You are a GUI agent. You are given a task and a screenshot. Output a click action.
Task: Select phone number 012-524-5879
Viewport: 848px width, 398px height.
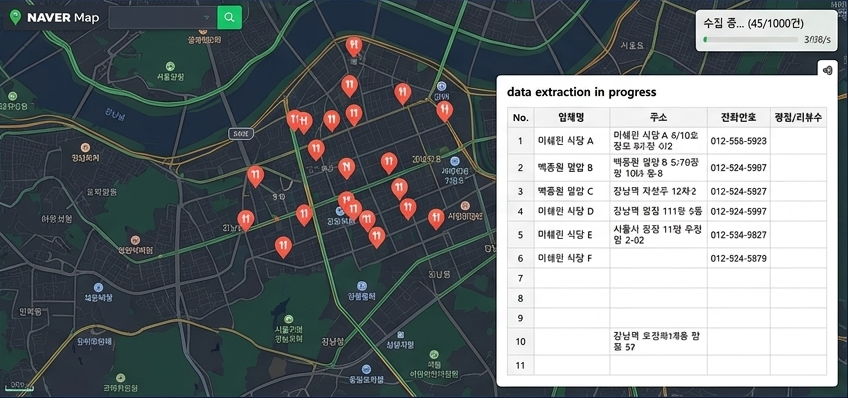pos(738,258)
